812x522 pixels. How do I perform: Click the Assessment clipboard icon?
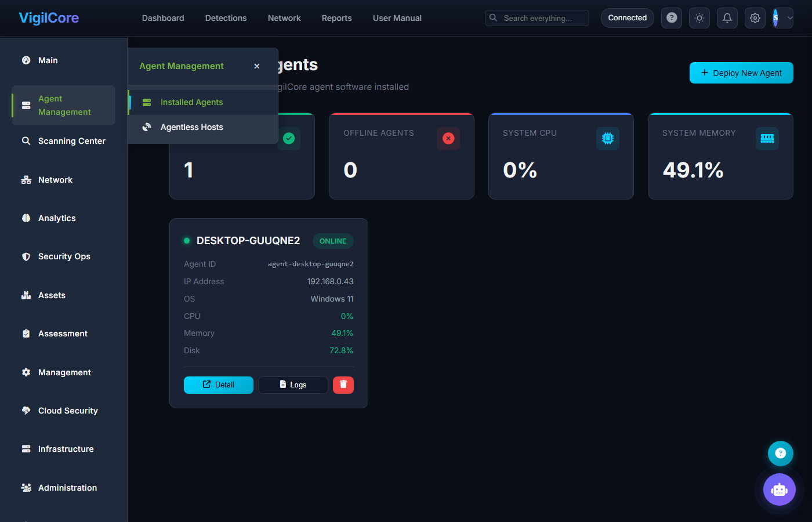26,333
